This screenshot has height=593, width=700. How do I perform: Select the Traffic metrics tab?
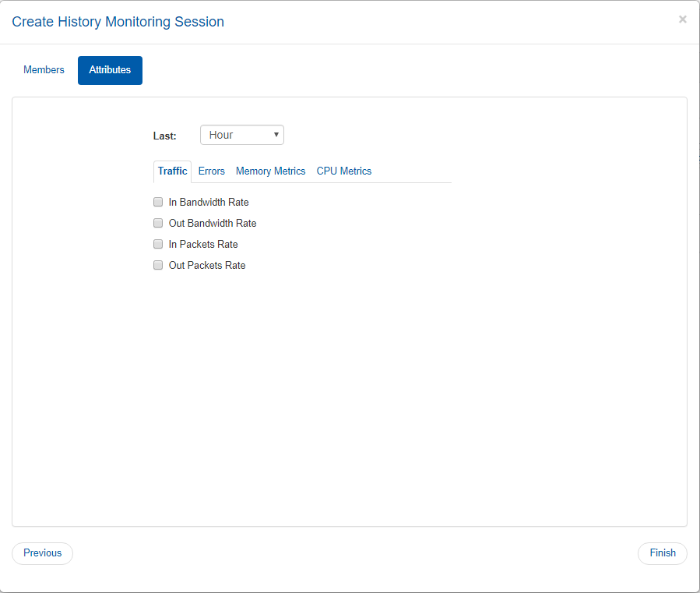click(x=172, y=171)
